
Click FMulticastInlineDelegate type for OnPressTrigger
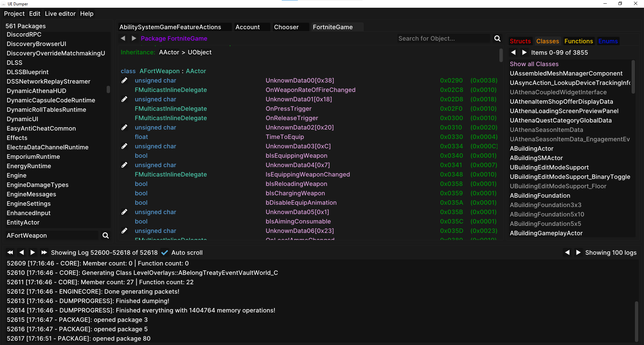pyautogui.click(x=171, y=109)
